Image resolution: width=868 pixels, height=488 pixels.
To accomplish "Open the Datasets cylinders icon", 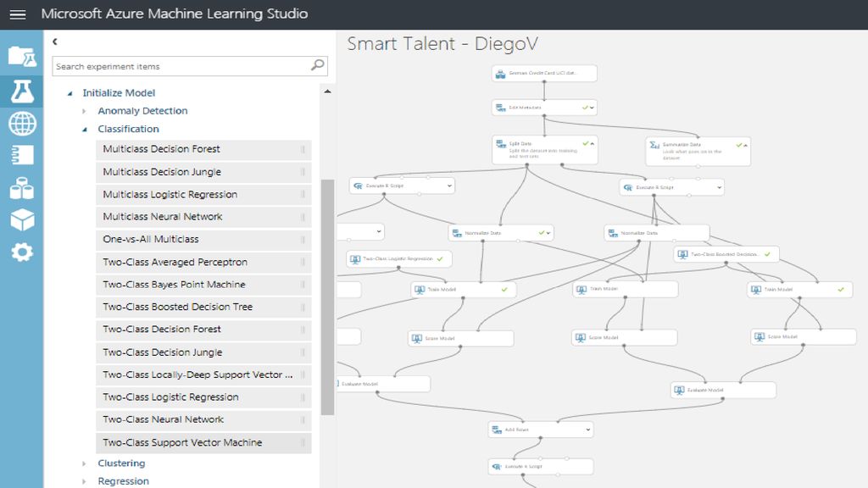I will (22, 188).
